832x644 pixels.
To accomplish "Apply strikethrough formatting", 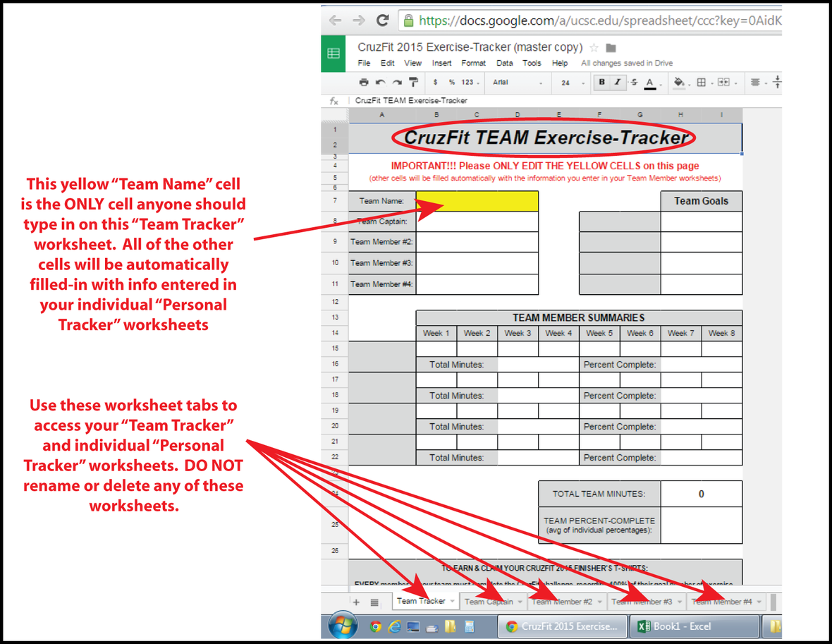I will click(634, 83).
